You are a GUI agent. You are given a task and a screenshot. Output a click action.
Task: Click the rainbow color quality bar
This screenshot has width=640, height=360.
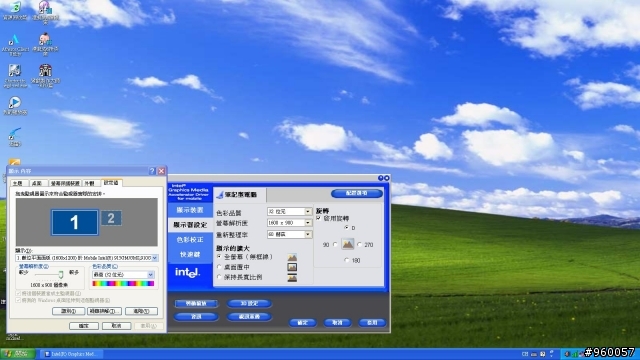click(123, 284)
